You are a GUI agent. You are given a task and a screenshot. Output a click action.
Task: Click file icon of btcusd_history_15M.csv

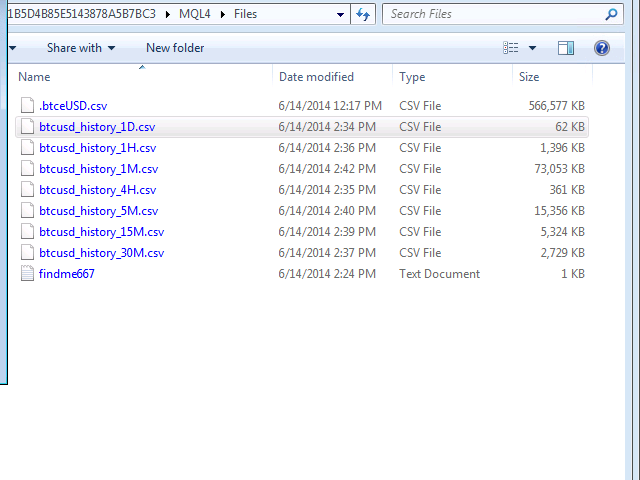(x=27, y=232)
